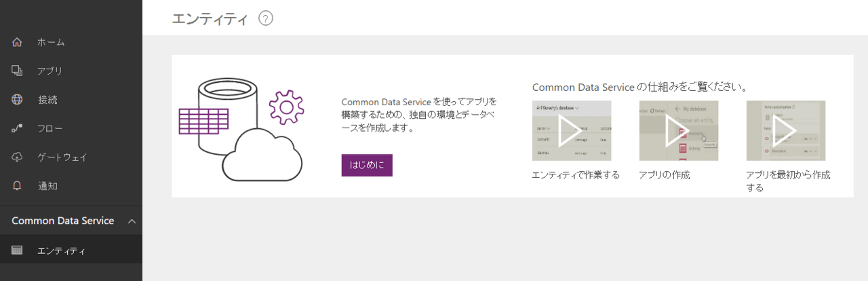The height and width of the screenshot is (281, 868).
Task: Play the アプリを最初から作成する video
Action: coord(785,130)
